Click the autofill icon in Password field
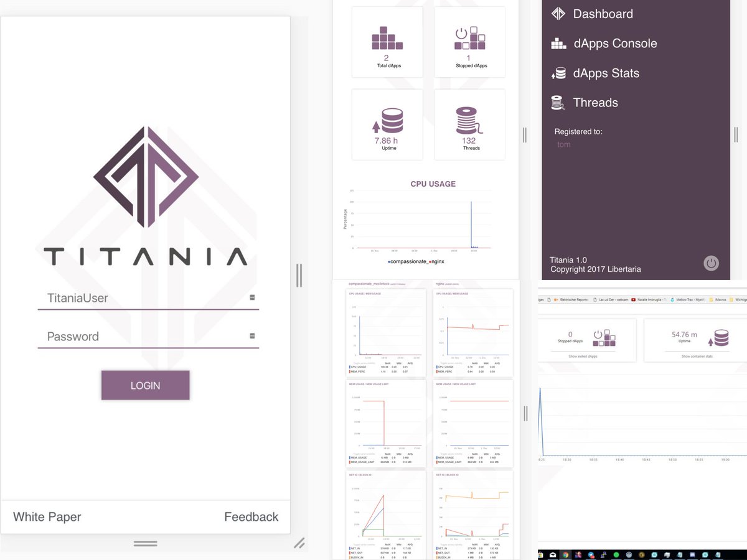The width and height of the screenshot is (747, 560). pos(252,336)
